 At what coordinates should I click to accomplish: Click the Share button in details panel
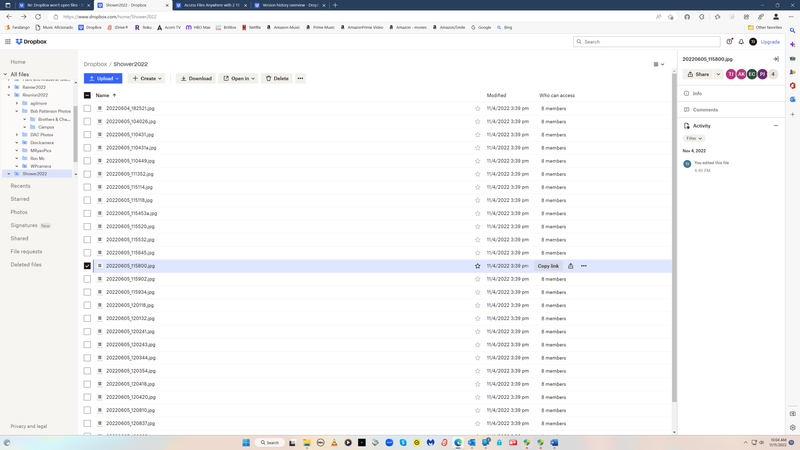(698, 74)
